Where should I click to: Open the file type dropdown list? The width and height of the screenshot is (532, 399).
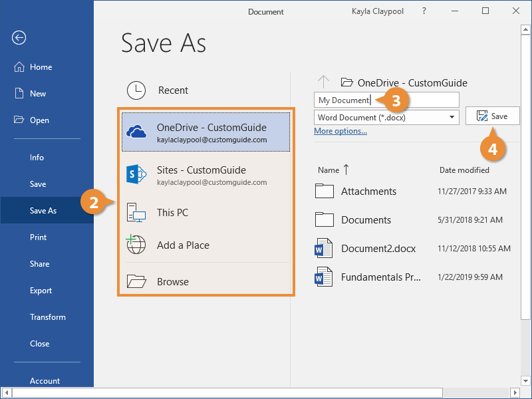tap(452, 118)
